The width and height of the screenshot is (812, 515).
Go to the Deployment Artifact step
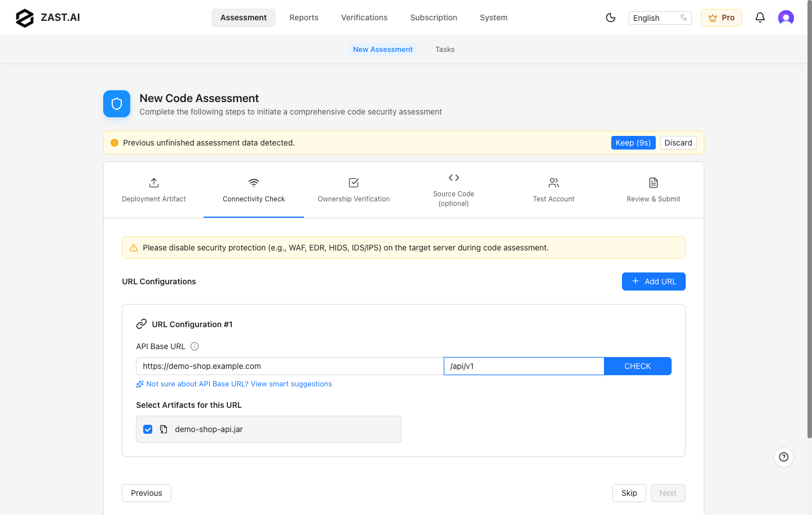point(154,190)
